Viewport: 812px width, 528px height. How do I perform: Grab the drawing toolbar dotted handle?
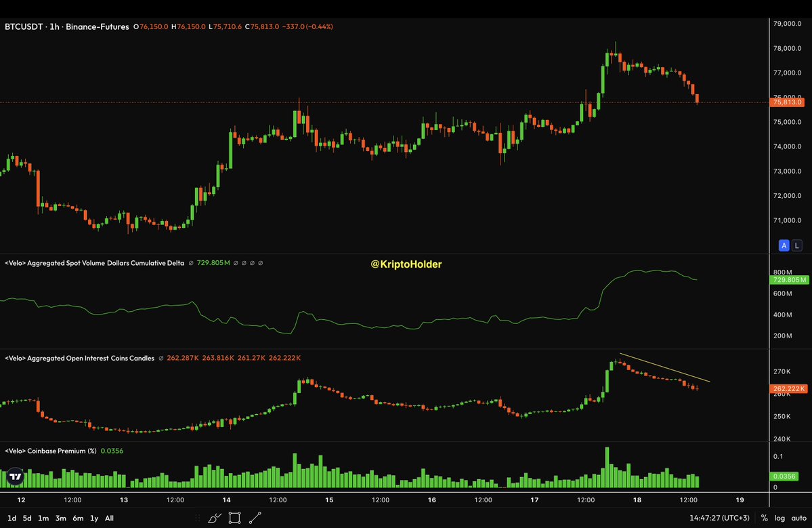point(197,518)
